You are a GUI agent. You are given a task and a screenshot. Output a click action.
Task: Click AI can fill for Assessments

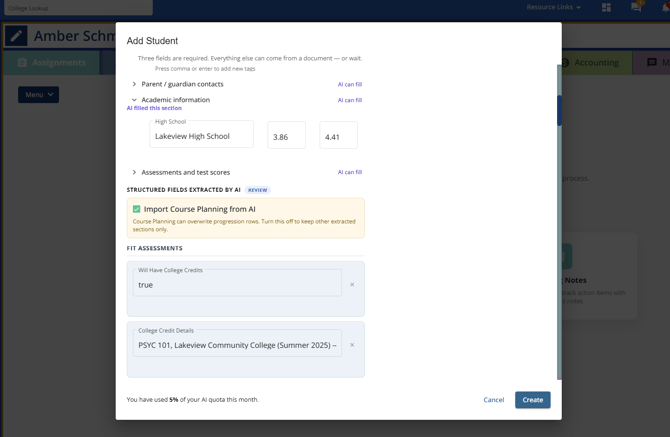350,172
